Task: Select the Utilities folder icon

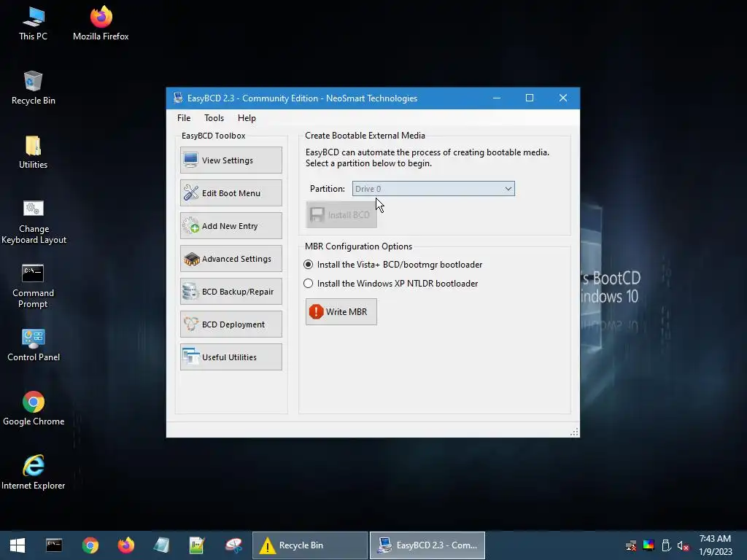Action: 33,152
